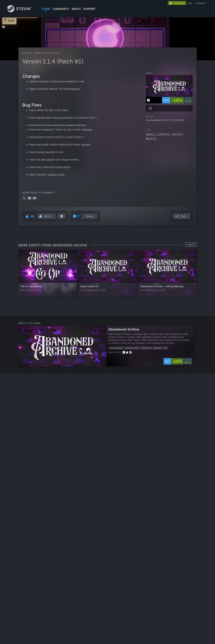
Task: Open The Co-Op Update event card
Action: [48, 273]
